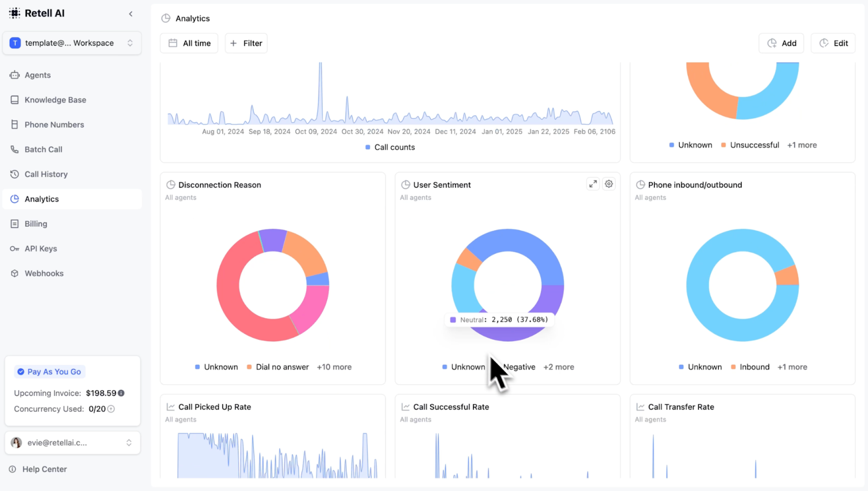Click the Webhooks sidebar icon
Screen dimensions: 868x491
(15, 273)
